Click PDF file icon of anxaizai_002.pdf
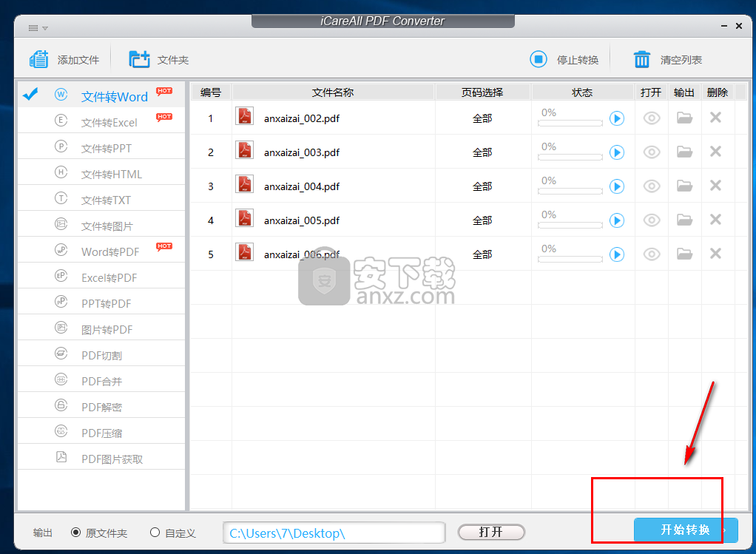The image size is (756, 554). click(x=244, y=116)
